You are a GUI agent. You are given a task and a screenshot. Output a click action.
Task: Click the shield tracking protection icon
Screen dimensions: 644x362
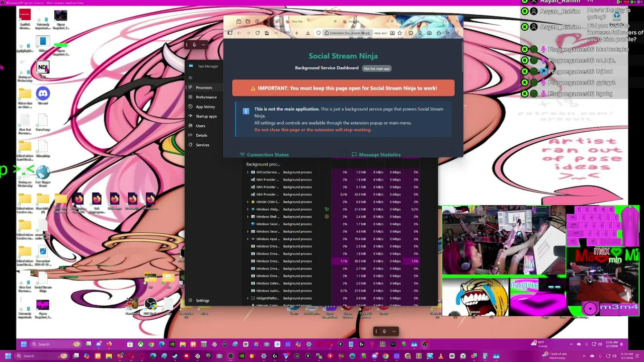tap(318, 33)
